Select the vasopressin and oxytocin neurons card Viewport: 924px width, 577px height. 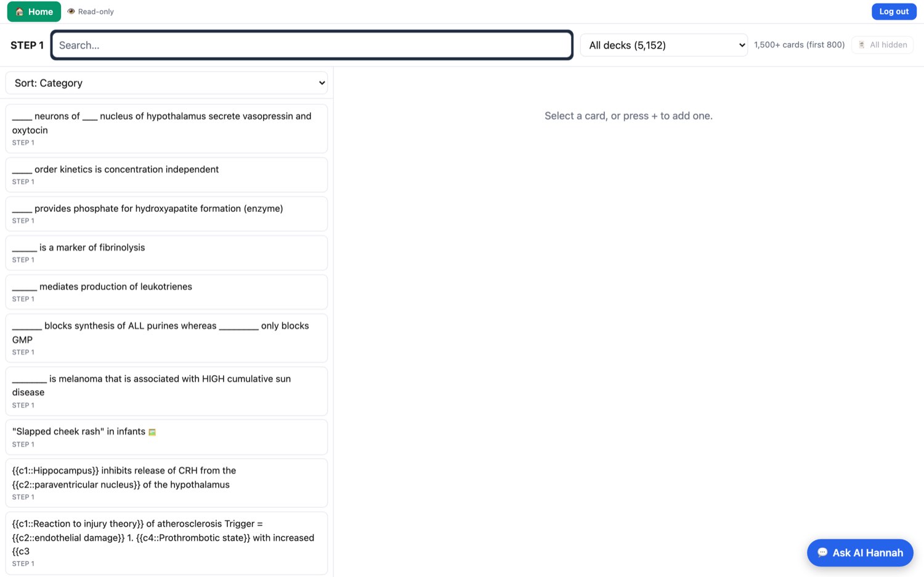(166, 128)
